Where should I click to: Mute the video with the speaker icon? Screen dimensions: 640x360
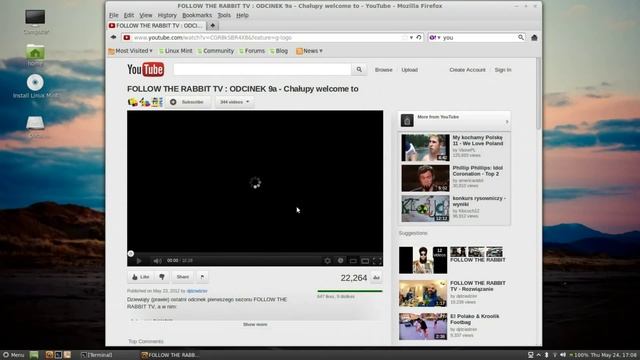click(157, 260)
